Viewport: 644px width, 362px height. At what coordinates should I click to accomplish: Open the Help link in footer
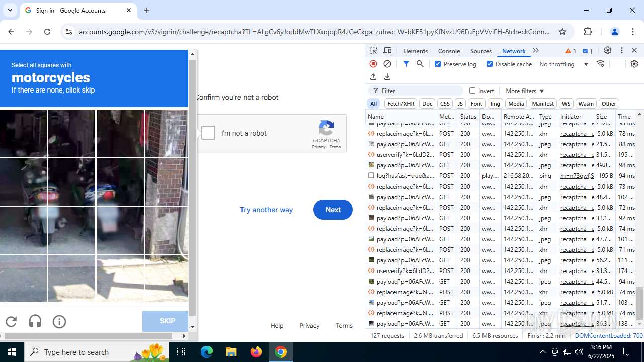click(x=277, y=326)
